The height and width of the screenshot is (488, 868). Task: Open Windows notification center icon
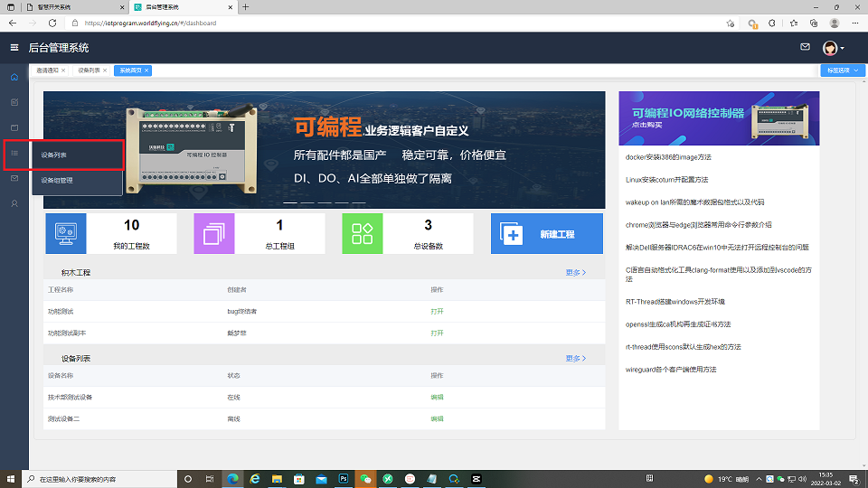pyautogui.click(x=854, y=479)
